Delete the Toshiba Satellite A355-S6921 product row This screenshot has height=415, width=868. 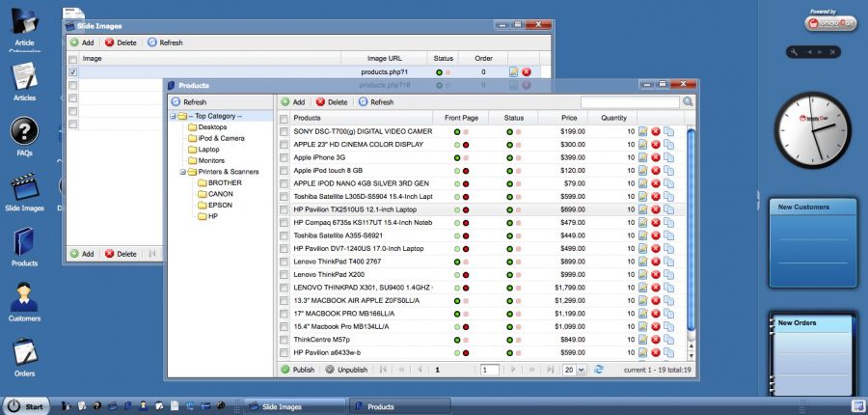pyautogui.click(x=656, y=235)
